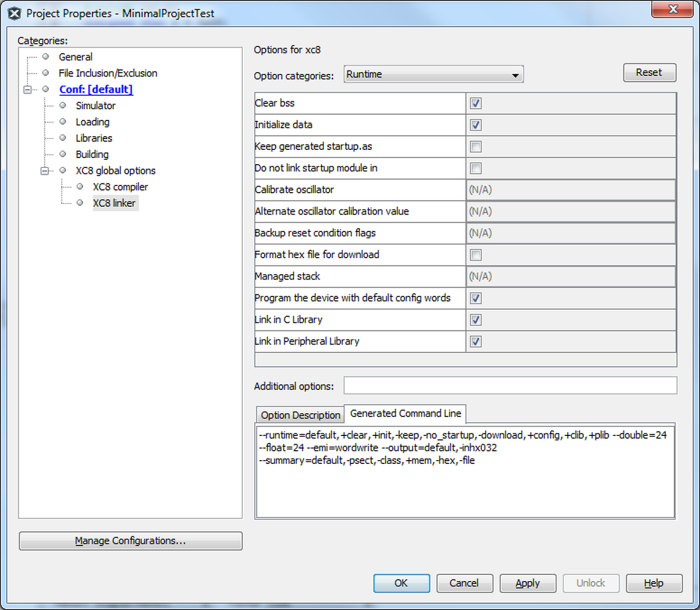The image size is (700, 610).
Task: Open the Option categories Runtime dropdown
Action: pyautogui.click(x=434, y=74)
